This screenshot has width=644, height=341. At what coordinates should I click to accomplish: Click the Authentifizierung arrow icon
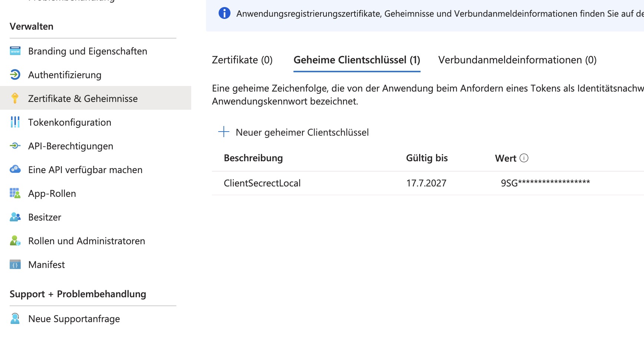[15, 75]
